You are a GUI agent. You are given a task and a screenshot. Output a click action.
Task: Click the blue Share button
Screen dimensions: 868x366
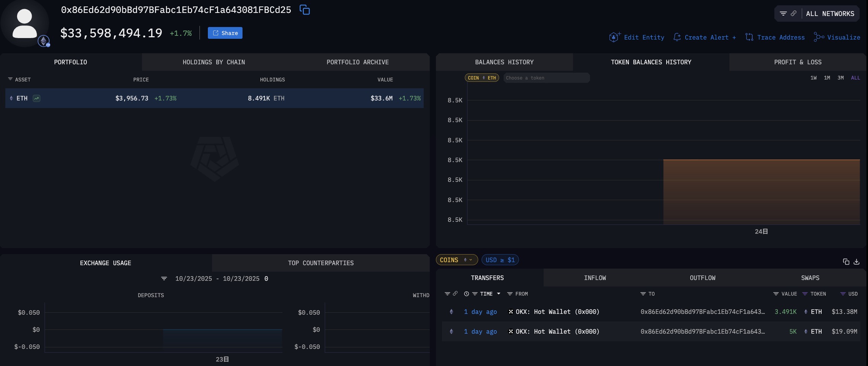tap(225, 33)
